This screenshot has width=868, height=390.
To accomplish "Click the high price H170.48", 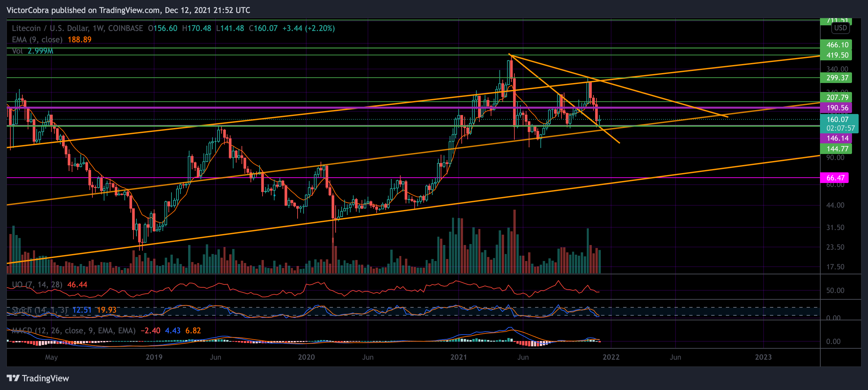I will 197,28.
